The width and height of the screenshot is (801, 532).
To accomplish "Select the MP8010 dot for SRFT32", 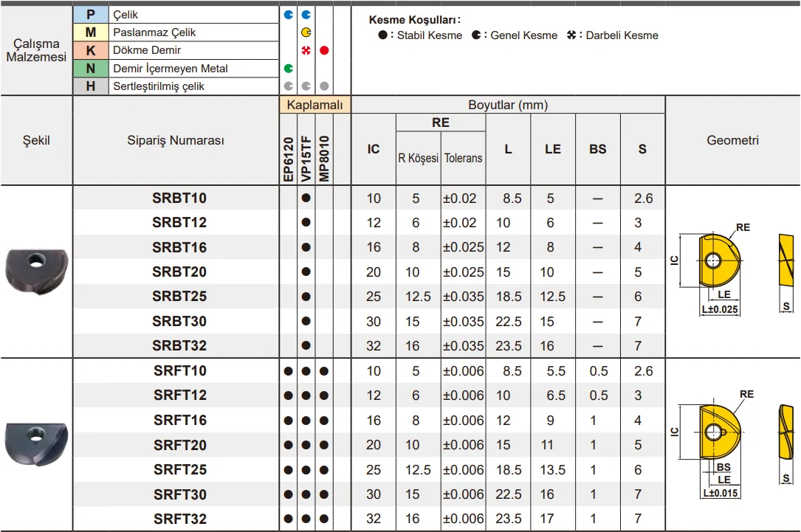I will pyautogui.click(x=324, y=519).
